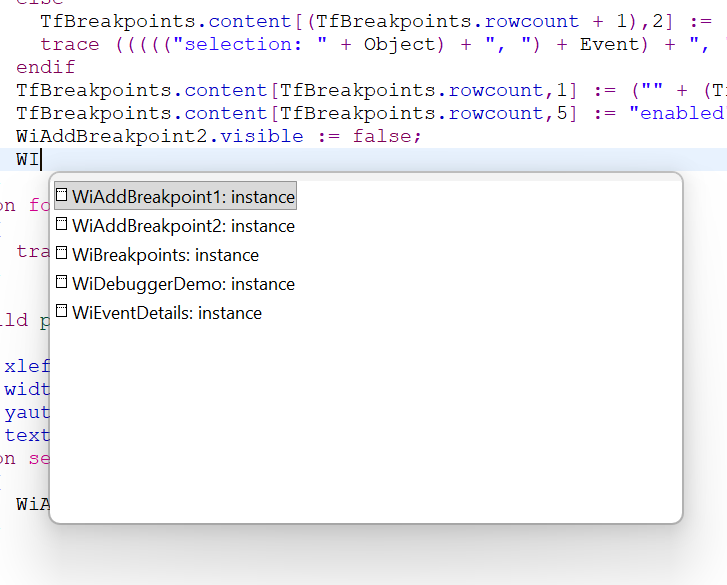Choose WiAddBreakpoint2: instance from suggestions
Viewport: 727px width, 585px height.
183,226
